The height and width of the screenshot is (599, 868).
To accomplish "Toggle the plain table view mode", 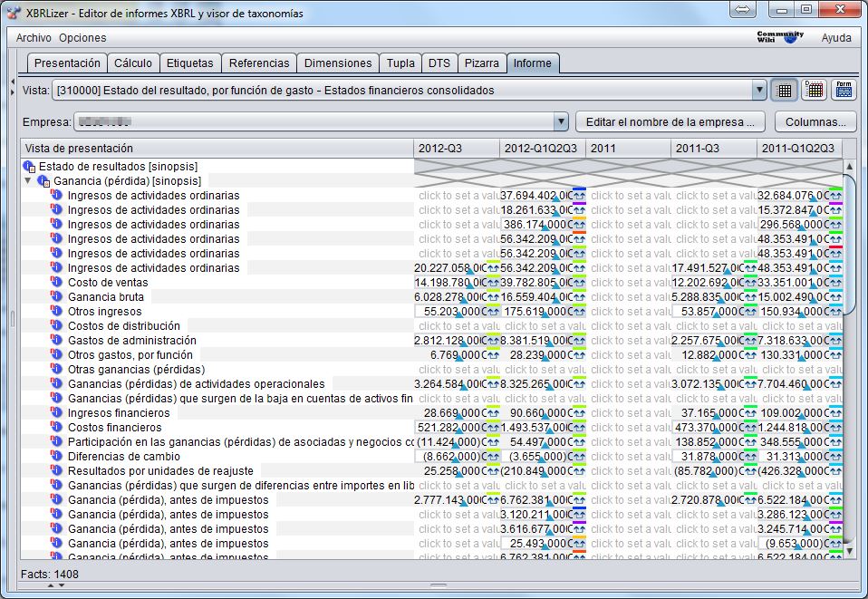I will [x=785, y=91].
